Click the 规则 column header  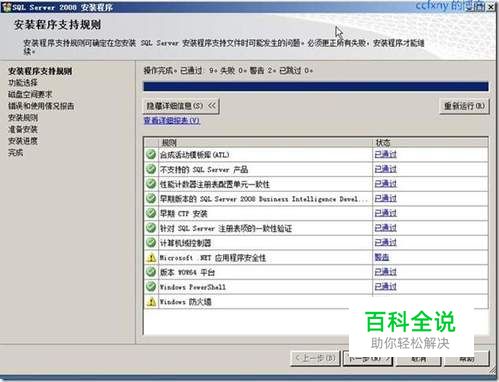(x=265, y=143)
